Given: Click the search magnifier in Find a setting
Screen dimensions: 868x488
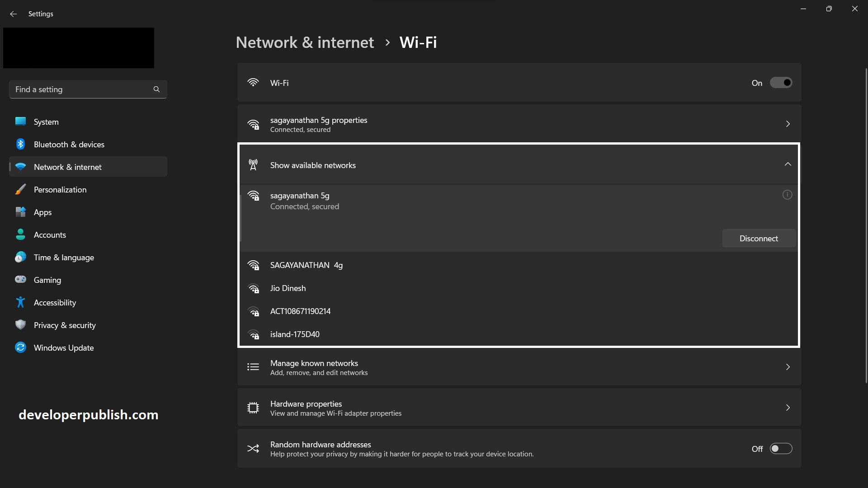Looking at the screenshot, I should 156,89.
